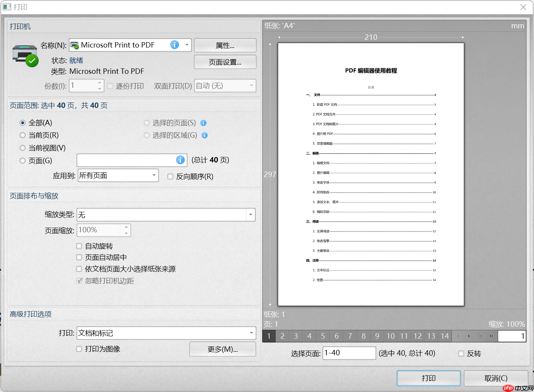Screen dimensions: 534x392
Task: Click the 页面设置... button
Action: 225,62
